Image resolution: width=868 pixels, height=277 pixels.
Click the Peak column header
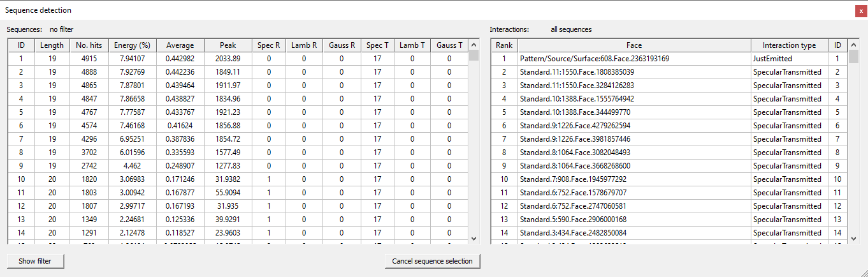pos(228,45)
